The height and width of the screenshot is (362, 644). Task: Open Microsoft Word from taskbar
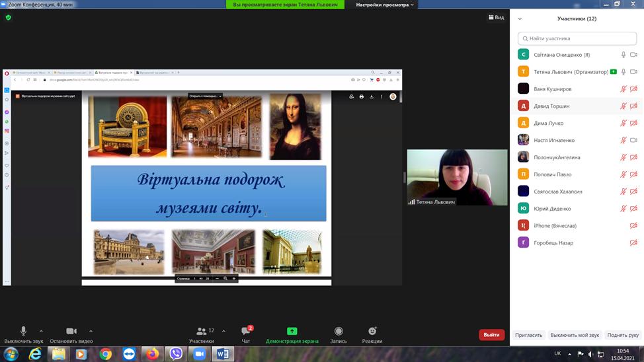[x=223, y=354]
